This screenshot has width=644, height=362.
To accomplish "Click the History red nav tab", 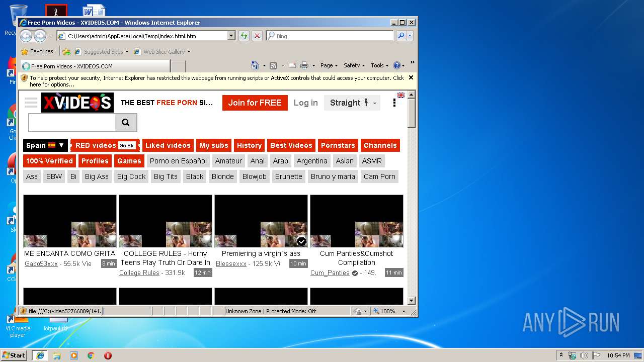I will click(x=249, y=145).
